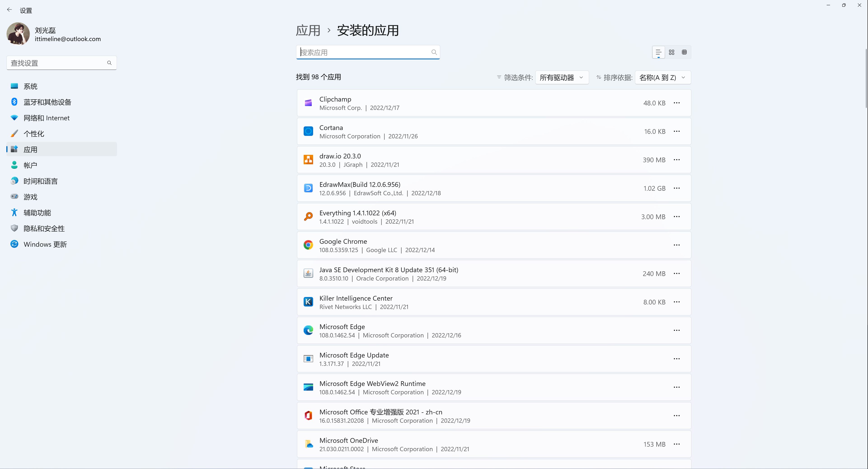Open 游戏 settings category

[62, 197]
